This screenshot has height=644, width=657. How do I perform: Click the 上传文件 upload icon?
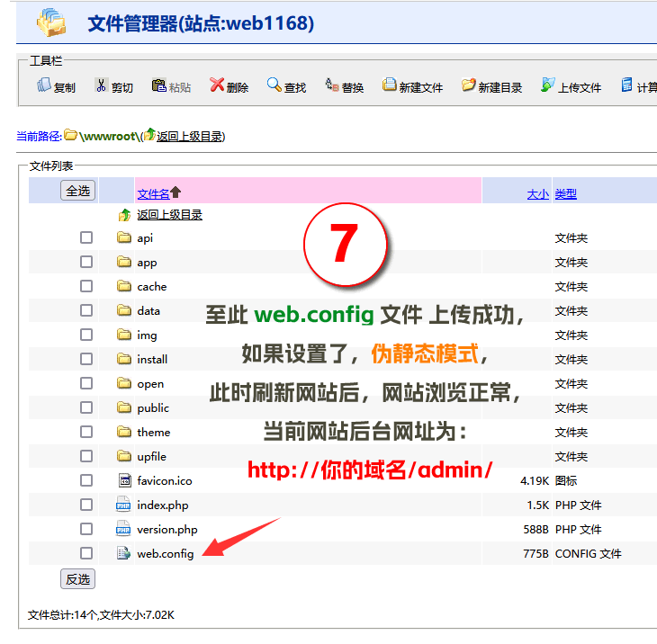(x=547, y=85)
